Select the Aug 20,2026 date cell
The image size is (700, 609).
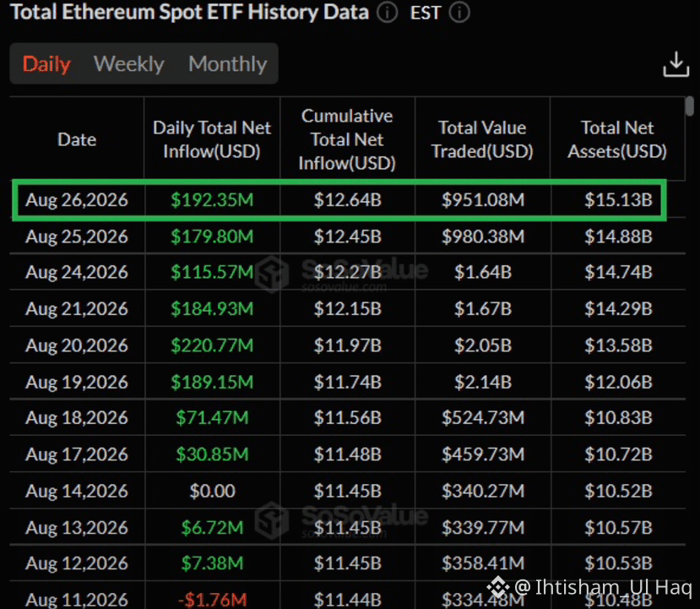(x=77, y=345)
